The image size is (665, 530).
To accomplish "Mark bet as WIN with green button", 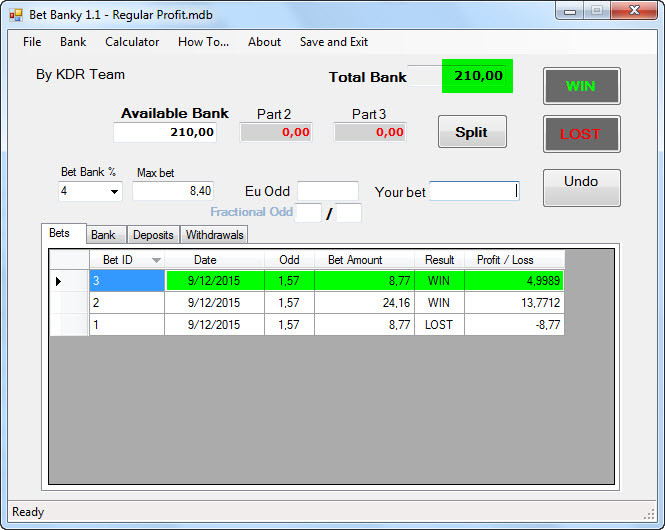I will [x=581, y=86].
